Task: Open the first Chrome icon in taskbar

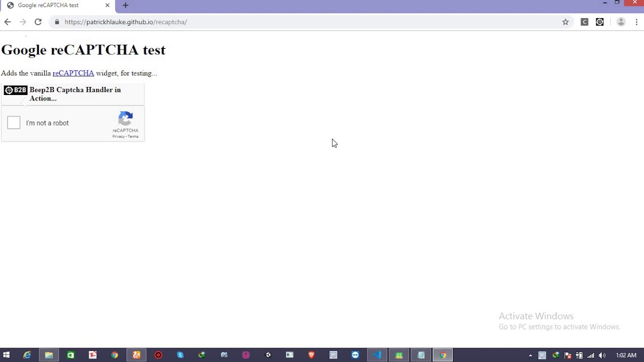Action: point(115,355)
